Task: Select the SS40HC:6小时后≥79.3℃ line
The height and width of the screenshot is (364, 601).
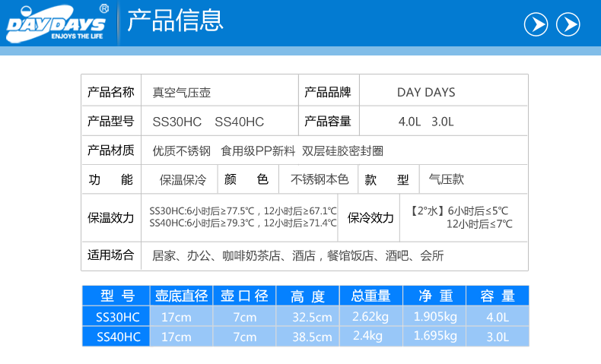Action: pyautogui.click(x=243, y=223)
